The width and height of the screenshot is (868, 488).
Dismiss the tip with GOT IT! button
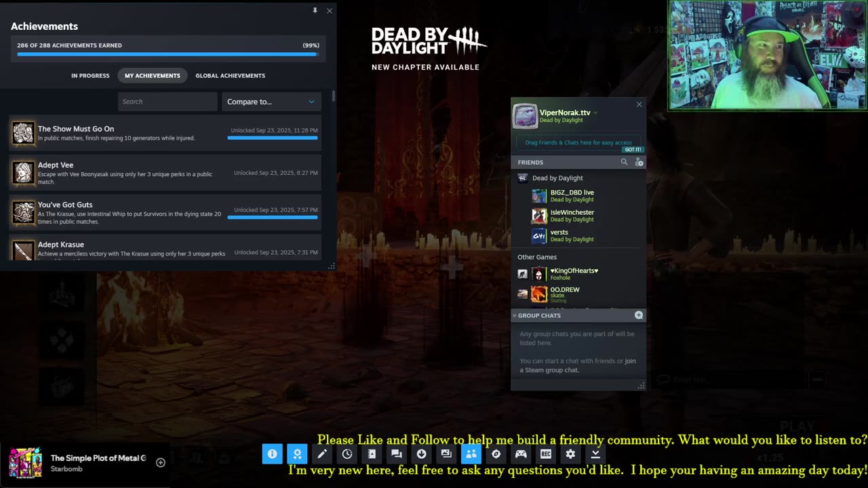point(633,150)
